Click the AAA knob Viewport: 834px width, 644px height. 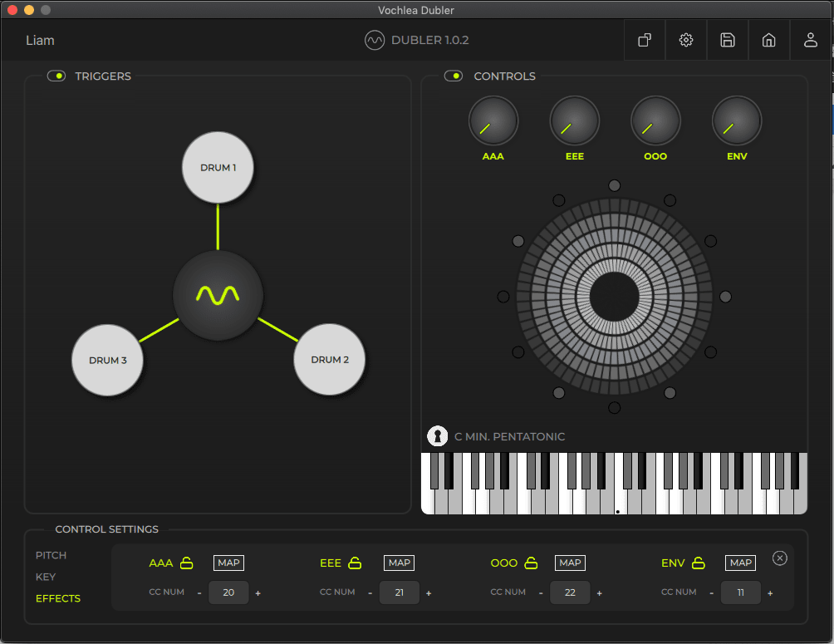point(493,120)
